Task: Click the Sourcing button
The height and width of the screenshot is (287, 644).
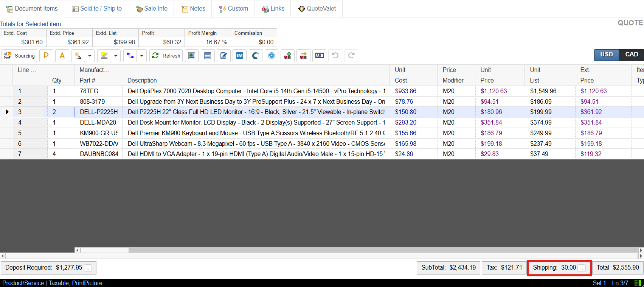Action: pos(19,56)
